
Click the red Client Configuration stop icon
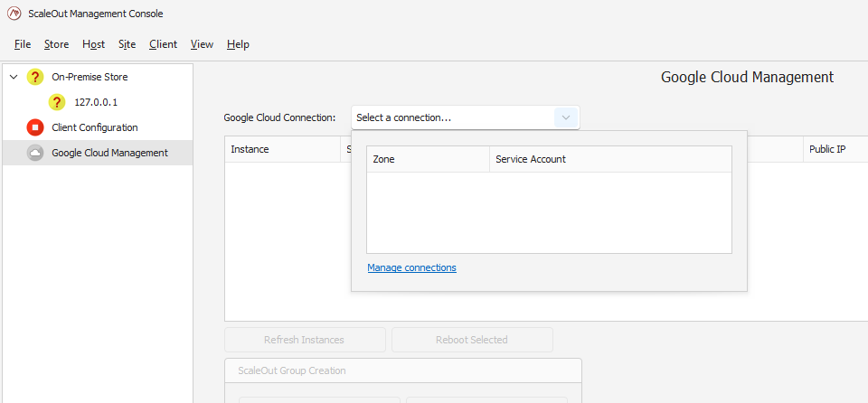(x=35, y=127)
